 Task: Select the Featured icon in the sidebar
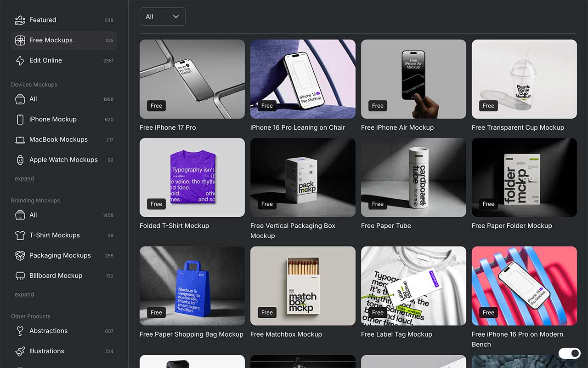click(x=20, y=20)
